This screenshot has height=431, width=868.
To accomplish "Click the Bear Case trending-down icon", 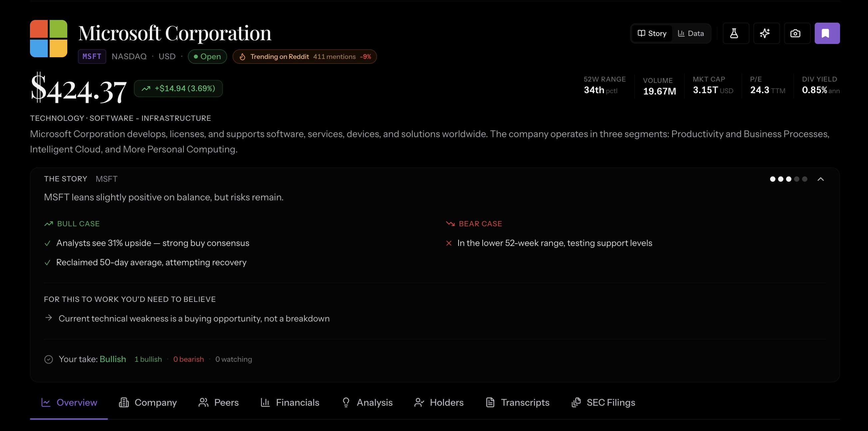I will click(450, 224).
